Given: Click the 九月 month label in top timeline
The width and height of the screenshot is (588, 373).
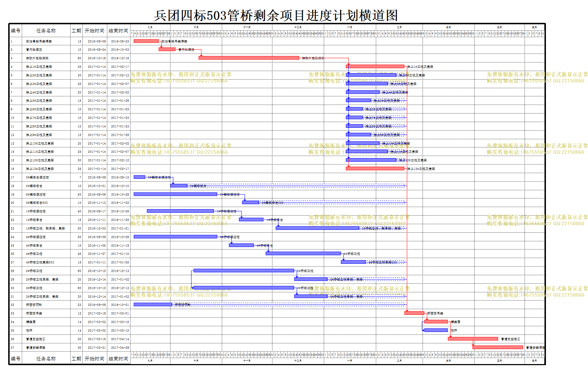Looking at the screenshot, I should point(150,27).
